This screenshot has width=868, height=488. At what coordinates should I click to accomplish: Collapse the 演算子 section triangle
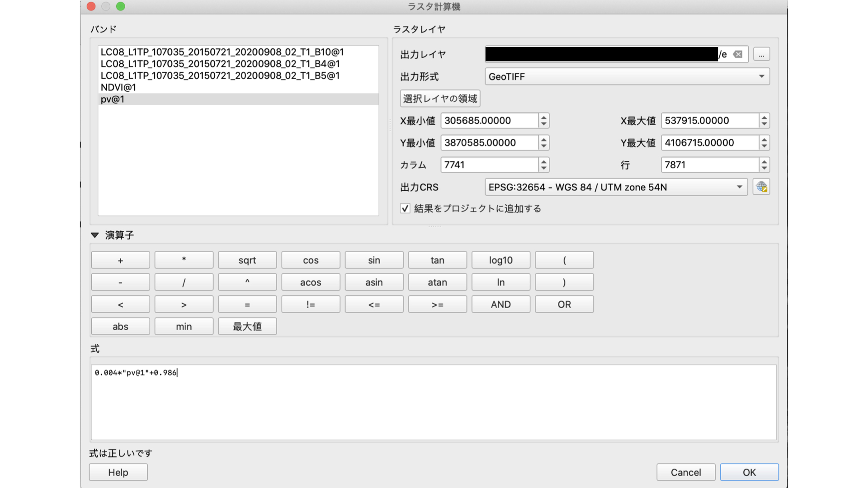[x=95, y=235]
